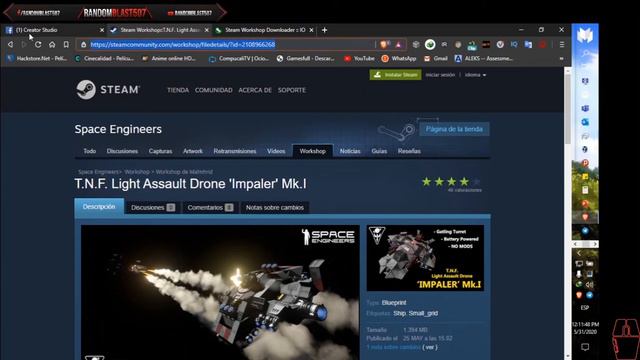Select the Discusiones hub tab
Viewport: 640px width, 360px height.
(122, 151)
